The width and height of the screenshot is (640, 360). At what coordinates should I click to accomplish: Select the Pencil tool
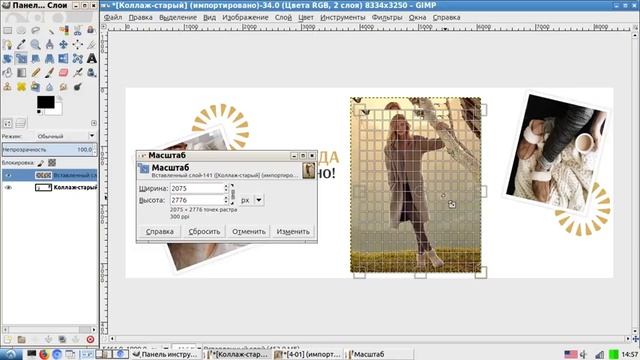tap(36, 73)
